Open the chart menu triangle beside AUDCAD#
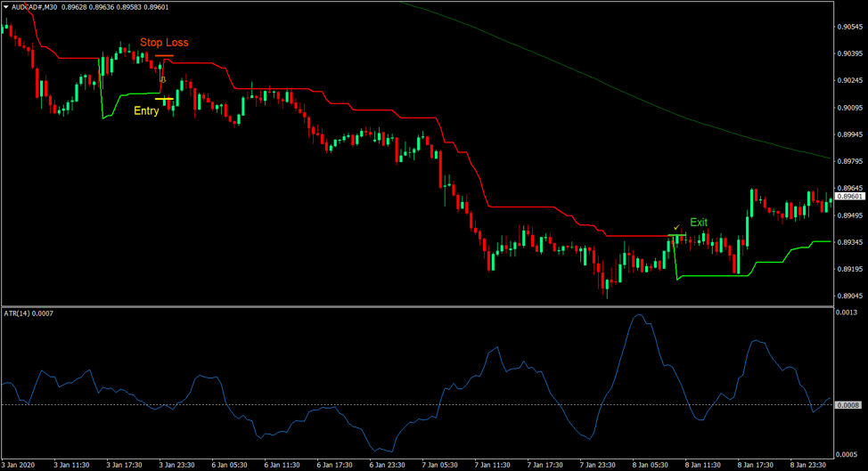This screenshot has height=471, width=868. (x=6, y=6)
